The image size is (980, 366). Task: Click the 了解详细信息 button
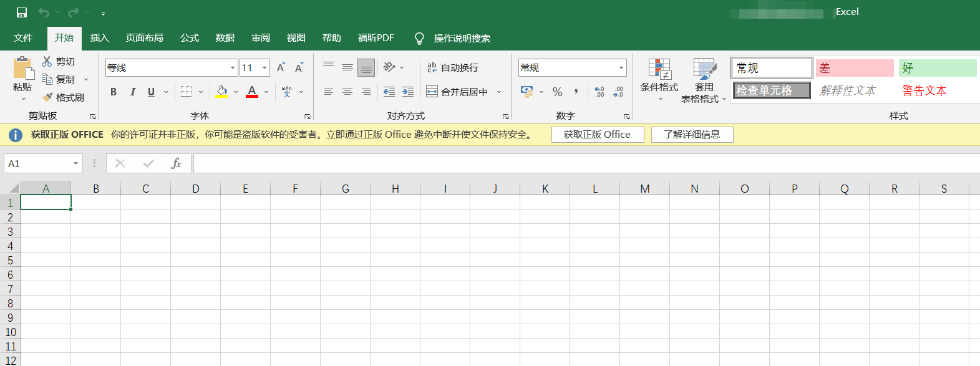point(692,135)
